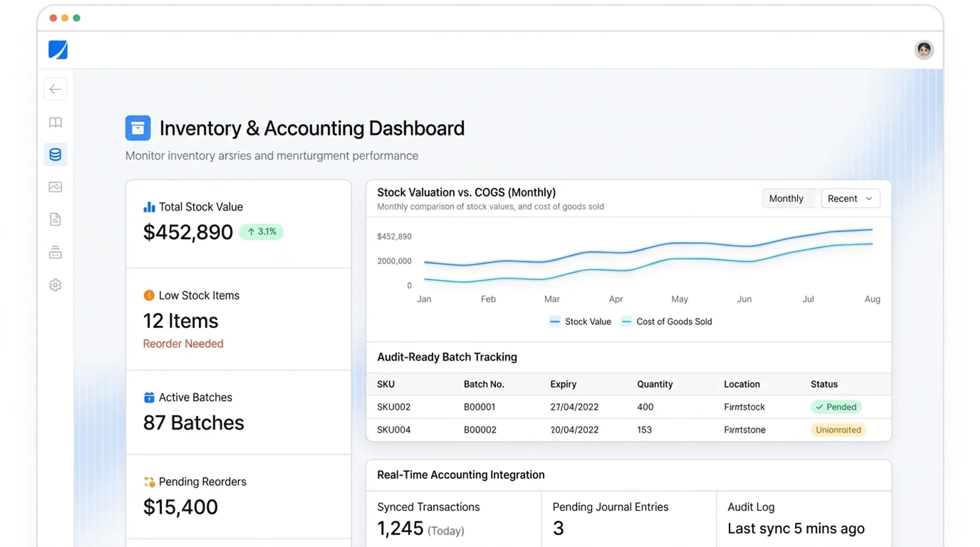
Task: Sort by Expiry column header
Action: pyautogui.click(x=563, y=384)
